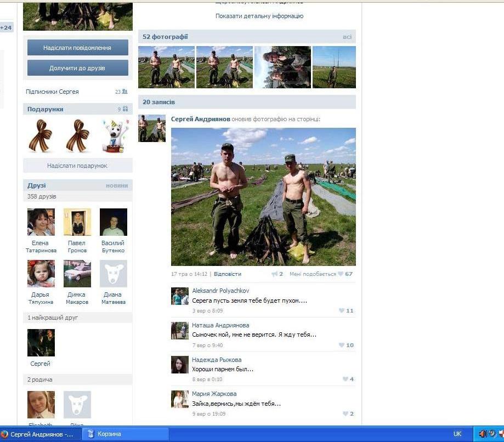The image size is (504, 442).
Task: Click the Павел Громов name link
Action: [x=77, y=247]
